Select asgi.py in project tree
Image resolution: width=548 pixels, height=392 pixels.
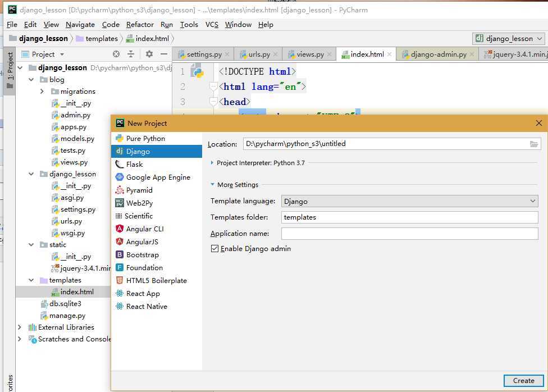[68, 198]
